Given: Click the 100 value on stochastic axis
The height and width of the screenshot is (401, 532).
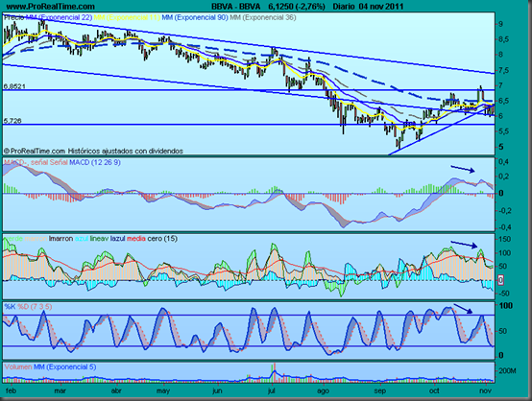Looking at the screenshot, I should click(506, 306).
